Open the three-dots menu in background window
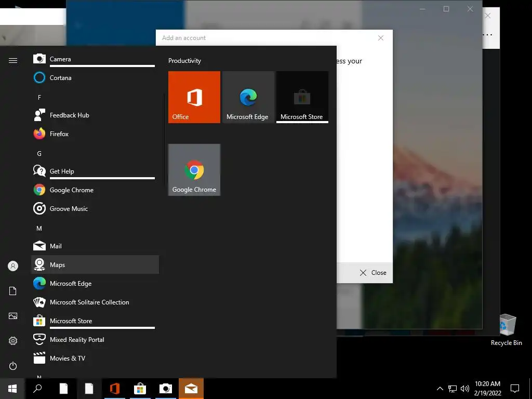Image resolution: width=532 pixels, height=399 pixels. pyautogui.click(x=487, y=35)
